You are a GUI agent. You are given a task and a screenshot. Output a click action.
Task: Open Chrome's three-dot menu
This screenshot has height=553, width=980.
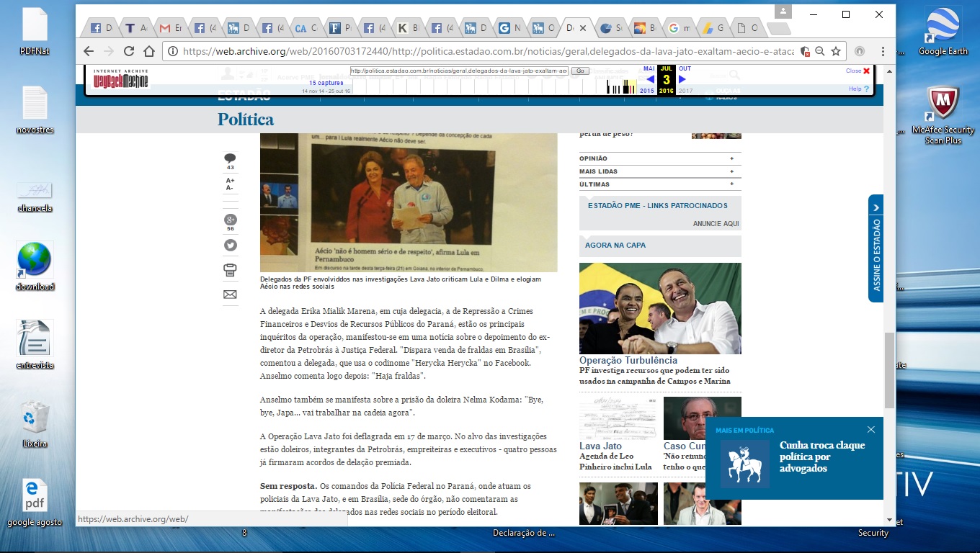tap(883, 51)
